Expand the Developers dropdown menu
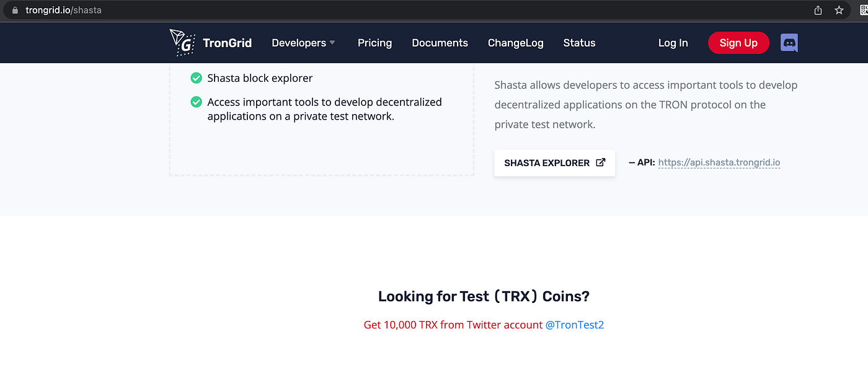868x373 pixels. 303,43
